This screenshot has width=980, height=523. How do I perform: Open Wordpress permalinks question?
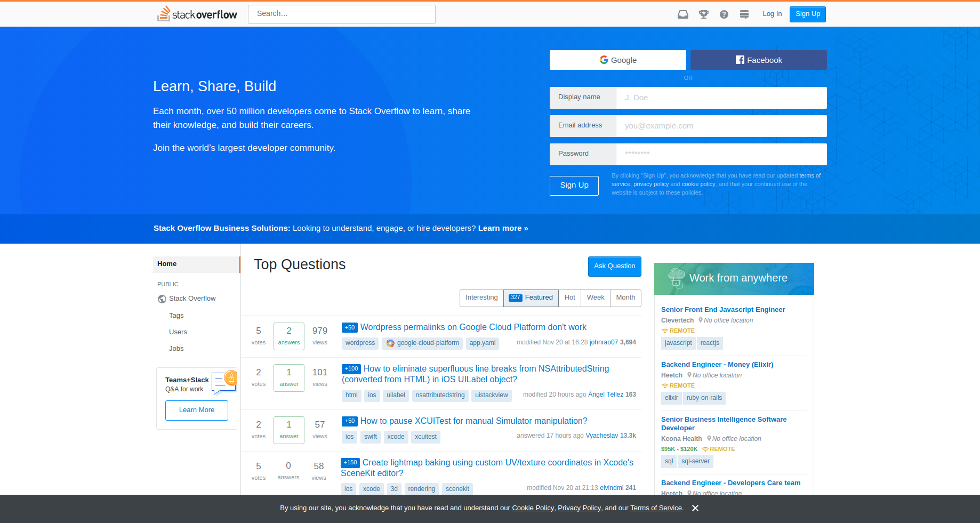[x=473, y=327]
